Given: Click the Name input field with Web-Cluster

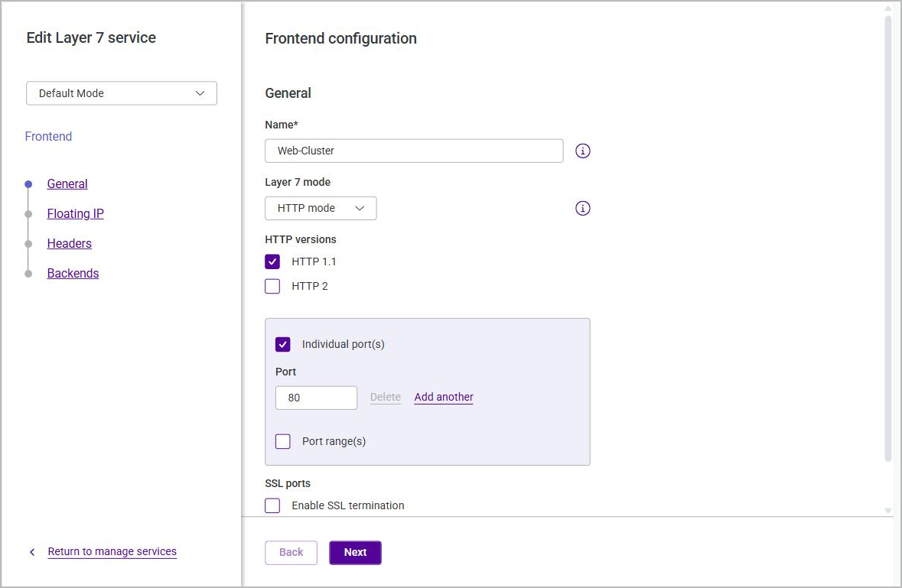Looking at the screenshot, I should click(414, 151).
